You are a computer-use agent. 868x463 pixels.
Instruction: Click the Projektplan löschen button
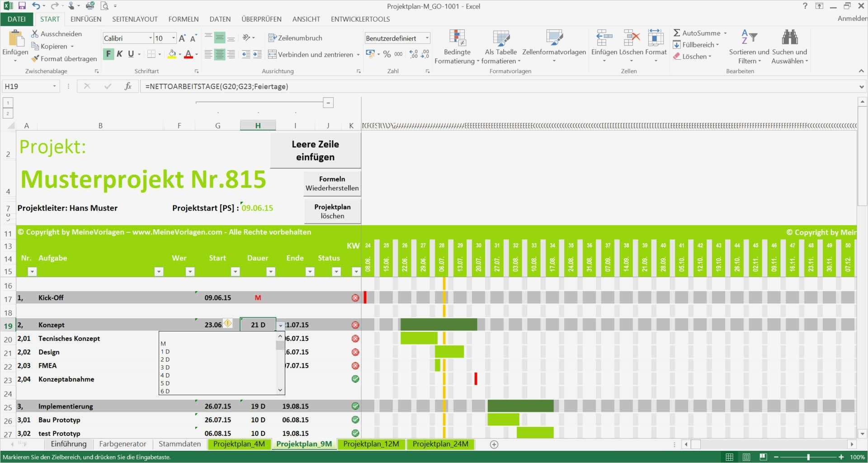tap(332, 211)
